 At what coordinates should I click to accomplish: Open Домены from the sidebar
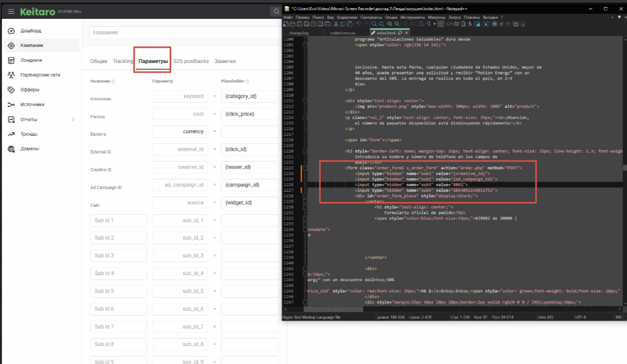(x=30, y=149)
